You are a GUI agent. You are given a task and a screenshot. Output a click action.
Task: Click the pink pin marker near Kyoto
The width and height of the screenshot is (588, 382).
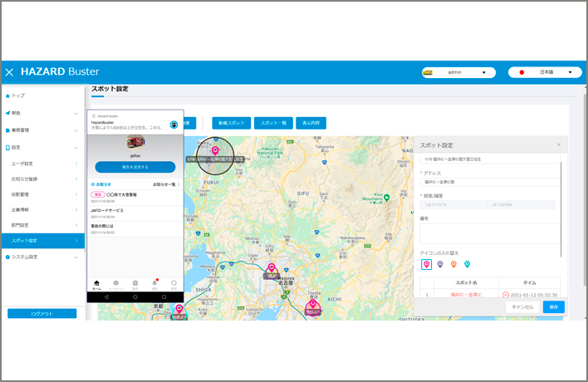coord(179,309)
